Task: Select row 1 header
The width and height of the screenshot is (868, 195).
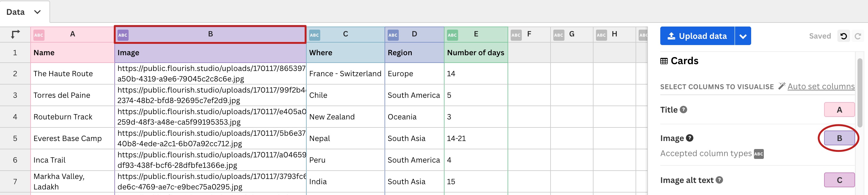Action: tap(15, 52)
